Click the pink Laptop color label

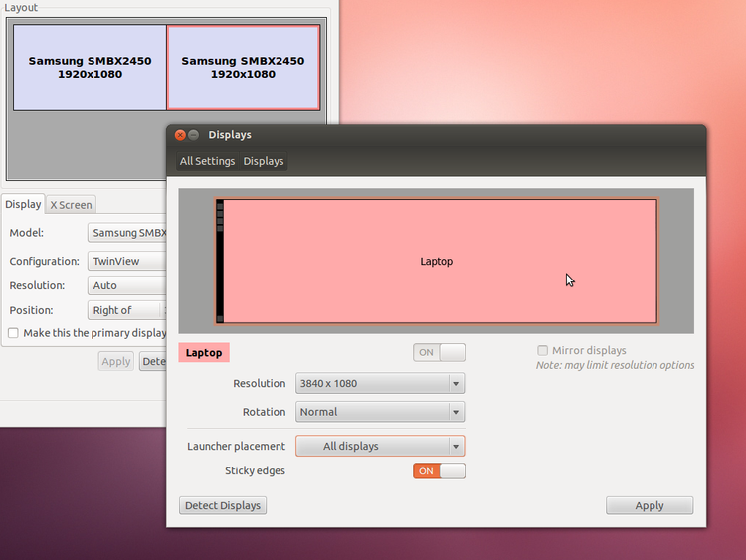[x=204, y=352]
